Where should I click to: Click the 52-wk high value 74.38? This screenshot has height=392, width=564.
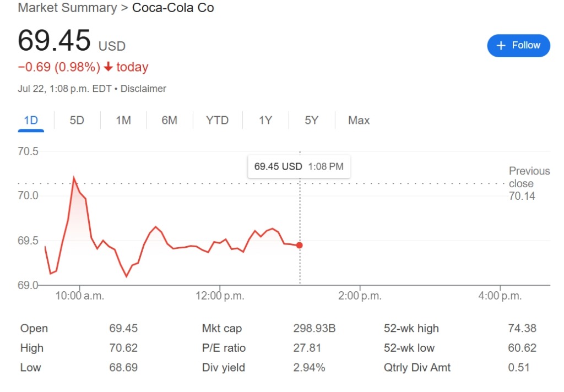522,328
